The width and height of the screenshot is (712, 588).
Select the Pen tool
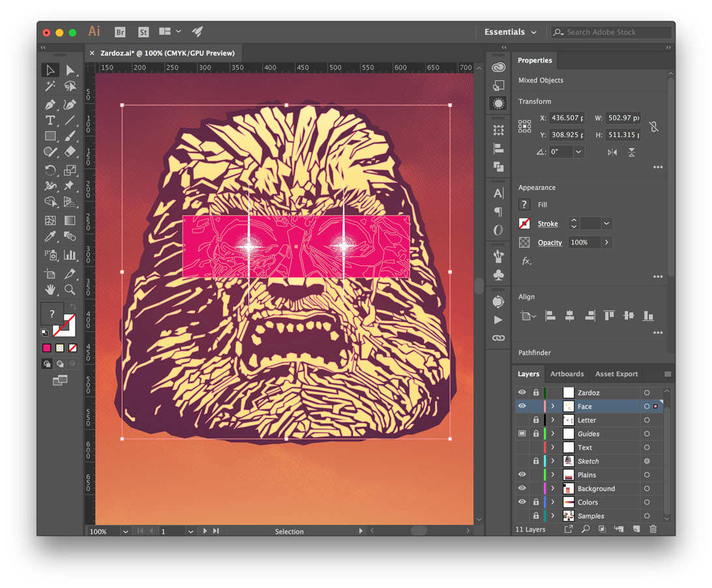click(50, 104)
